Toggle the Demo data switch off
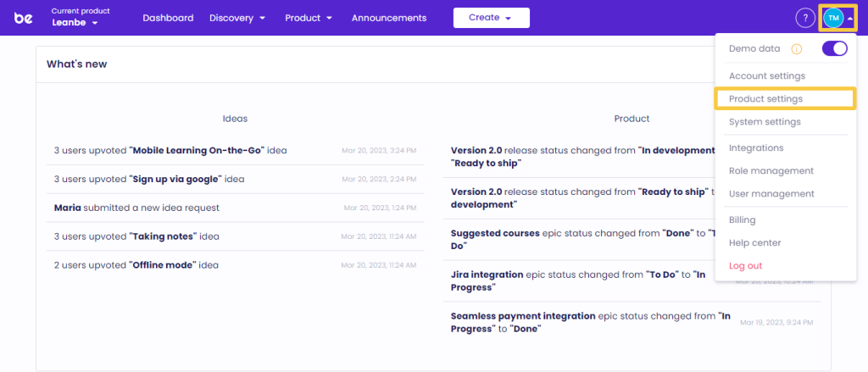Screen dimensions: 868x372 tap(834, 49)
